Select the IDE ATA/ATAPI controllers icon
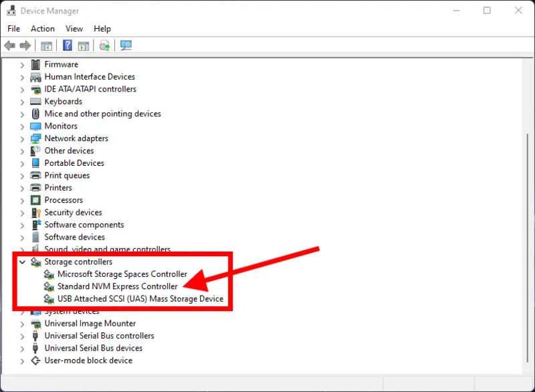535x392 pixels. point(35,90)
